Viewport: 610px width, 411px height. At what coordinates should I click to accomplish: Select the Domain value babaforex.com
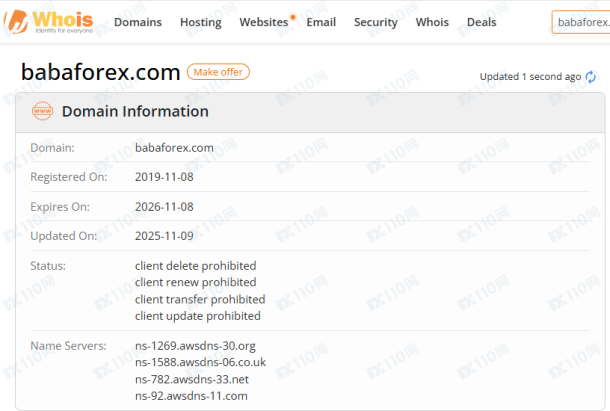174,148
